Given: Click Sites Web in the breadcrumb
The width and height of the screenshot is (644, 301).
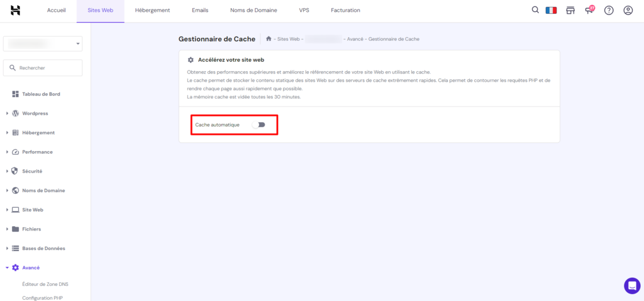Looking at the screenshot, I should pyautogui.click(x=288, y=39).
